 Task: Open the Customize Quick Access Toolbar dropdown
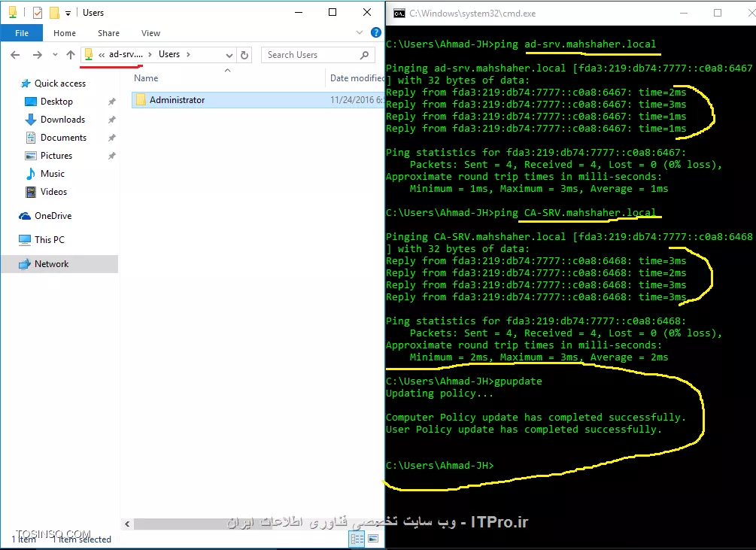pyautogui.click(x=68, y=14)
